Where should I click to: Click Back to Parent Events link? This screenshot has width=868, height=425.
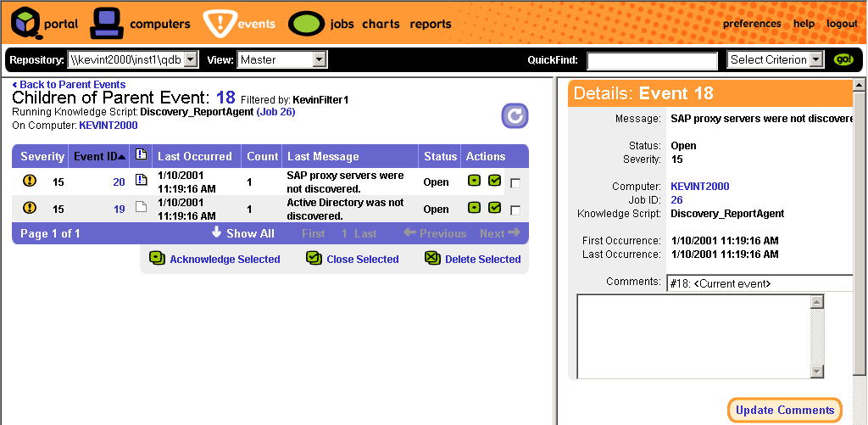[70, 85]
